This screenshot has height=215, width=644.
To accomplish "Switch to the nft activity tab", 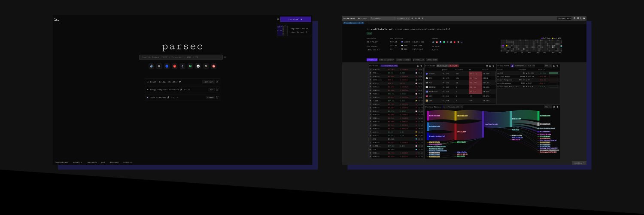I will 386,60.
